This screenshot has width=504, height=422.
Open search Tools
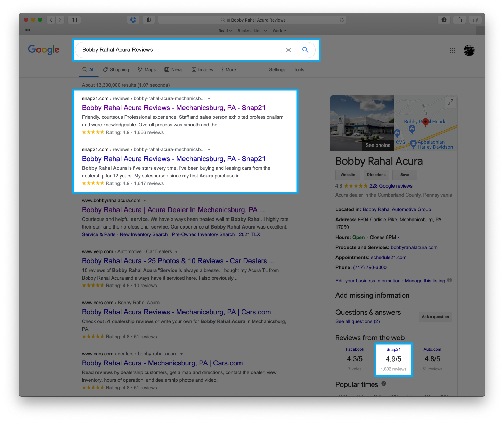[x=299, y=69]
